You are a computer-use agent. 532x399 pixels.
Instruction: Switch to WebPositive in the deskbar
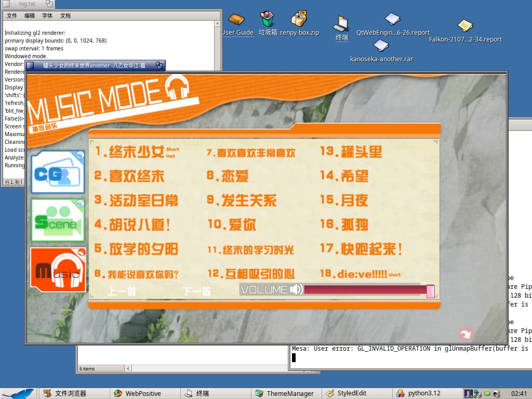pyautogui.click(x=145, y=394)
